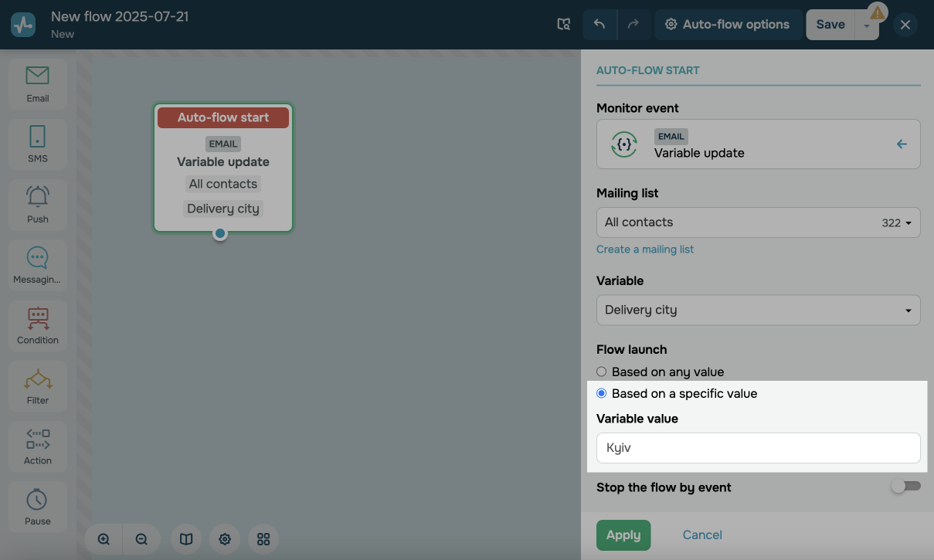Click the undo arrow icon
934x560 pixels.
click(x=599, y=25)
